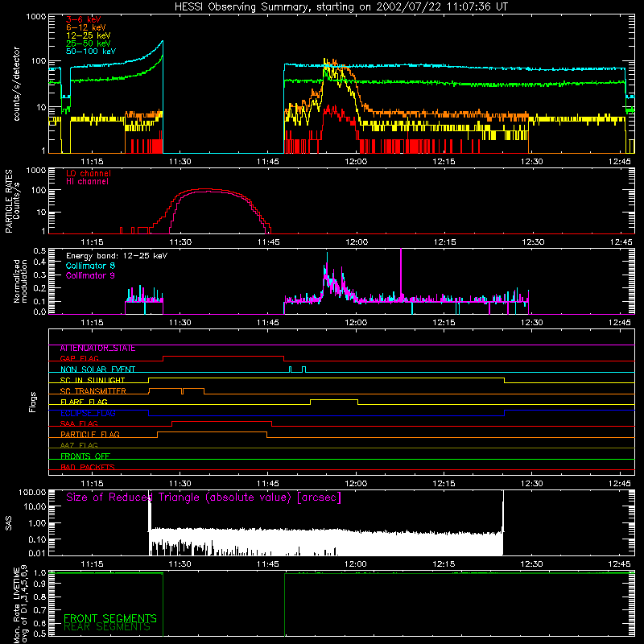644x644 pixels.
Task: Click the "HI channel" legend label
Action: pyautogui.click(x=87, y=182)
